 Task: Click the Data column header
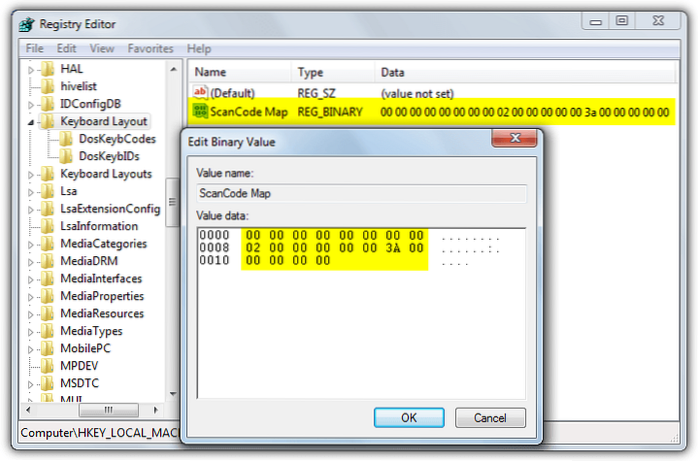[x=392, y=72]
